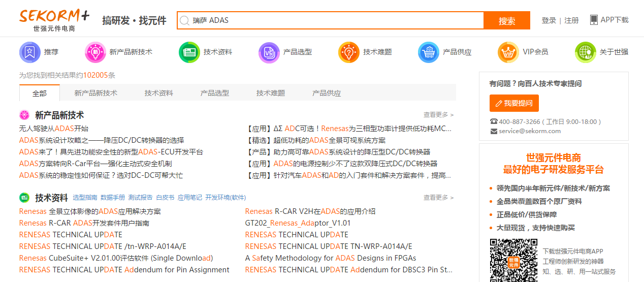Open the 产品选型 purple VS icon
This screenshot has width=644, height=282.
pos(269,52)
